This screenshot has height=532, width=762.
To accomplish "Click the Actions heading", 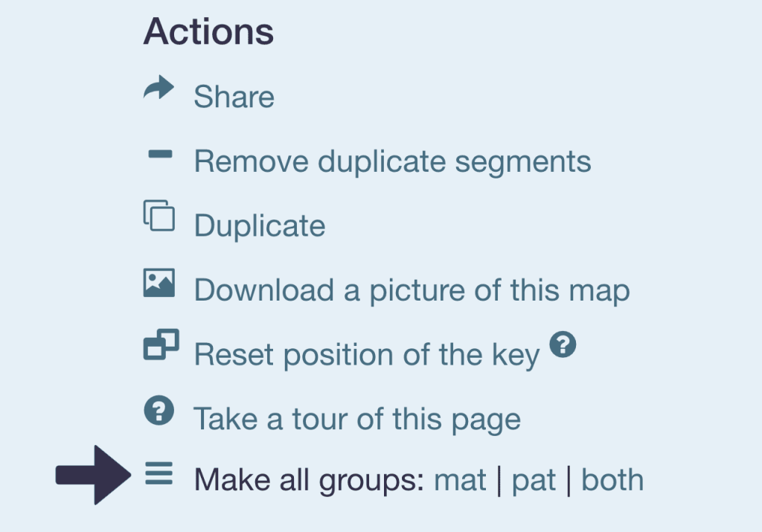I will (208, 32).
